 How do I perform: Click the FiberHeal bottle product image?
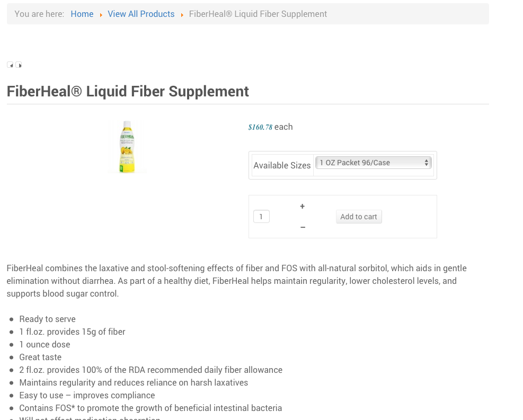[x=127, y=147]
